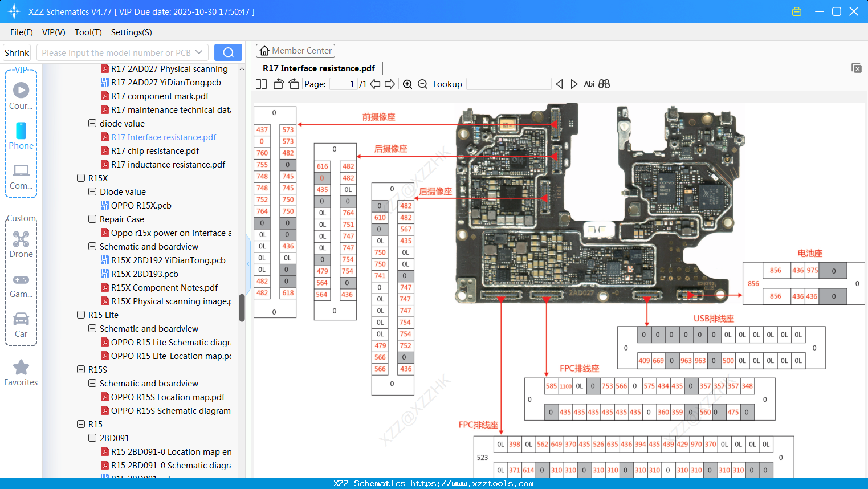Click Shrink to collapse the side panel
This screenshot has height=489, width=868.
coord(17,52)
